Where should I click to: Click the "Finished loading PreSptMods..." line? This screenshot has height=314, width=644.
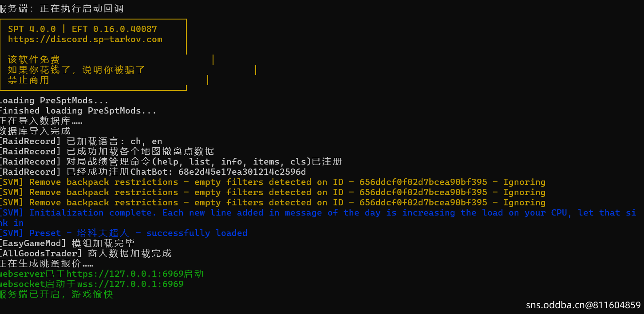(x=78, y=111)
